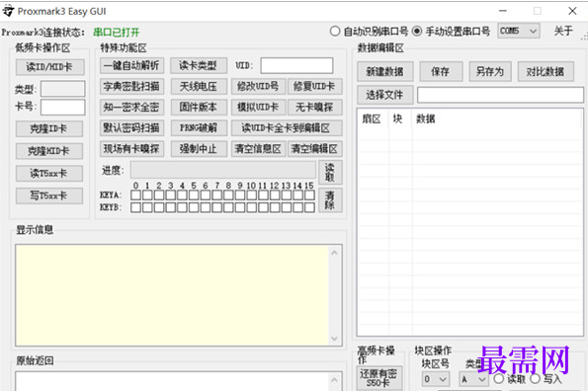Click 读卡类型 button
This screenshot has height=391, width=588.
[199, 65]
